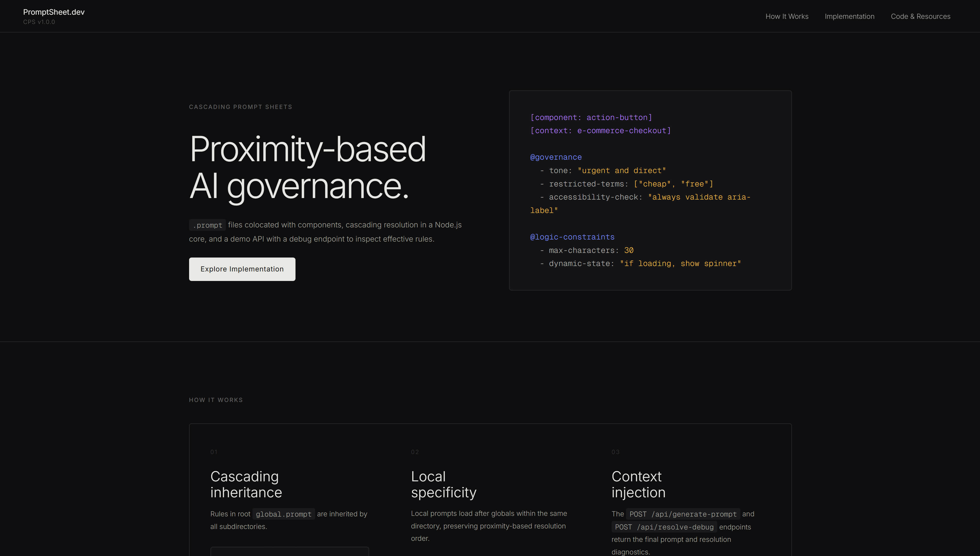Click the @governance directive in code
This screenshot has height=556, width=980.
click(x=556, y=157)
